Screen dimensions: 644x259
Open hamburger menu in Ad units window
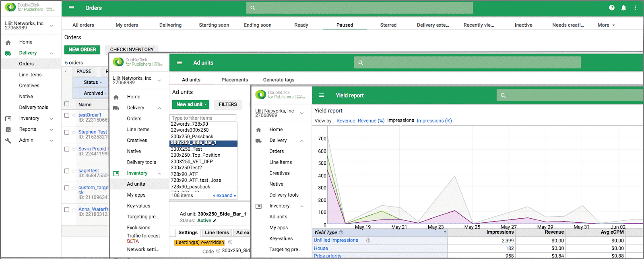point(179,62)
